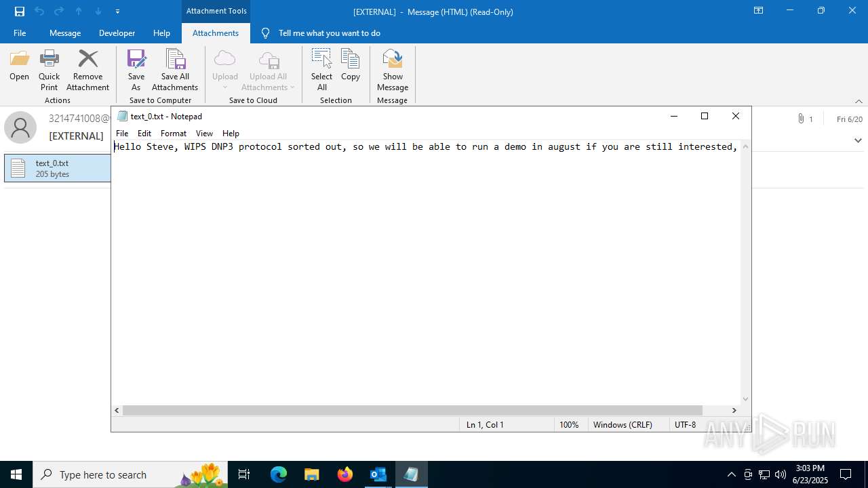Click Next Item down arrow in title bar
The width and height of the screenshot is (868, 488).
tap(98, 12)
